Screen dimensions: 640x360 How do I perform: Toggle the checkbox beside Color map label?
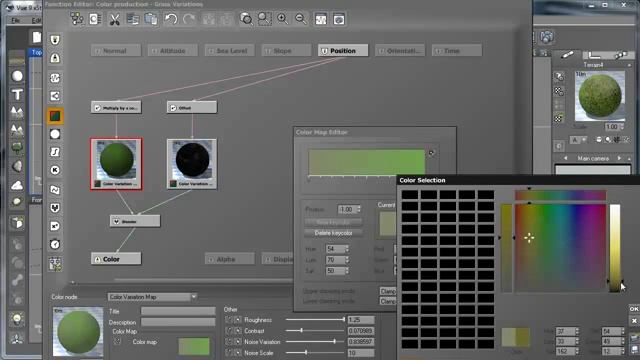pos(118,342)
